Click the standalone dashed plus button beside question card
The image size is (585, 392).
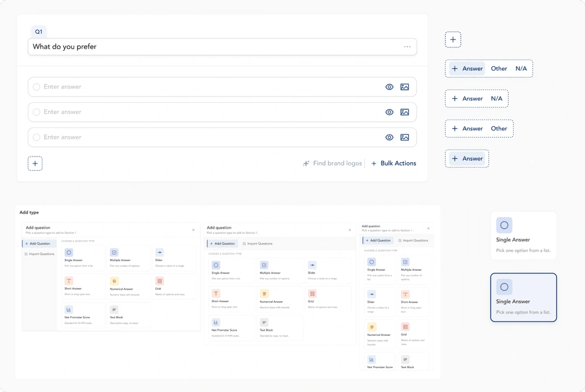click(453, 39)
